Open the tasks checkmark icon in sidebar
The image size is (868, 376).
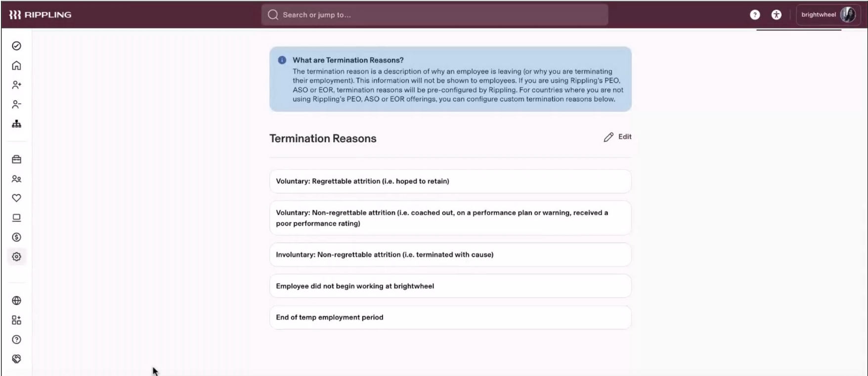point(16,46)
